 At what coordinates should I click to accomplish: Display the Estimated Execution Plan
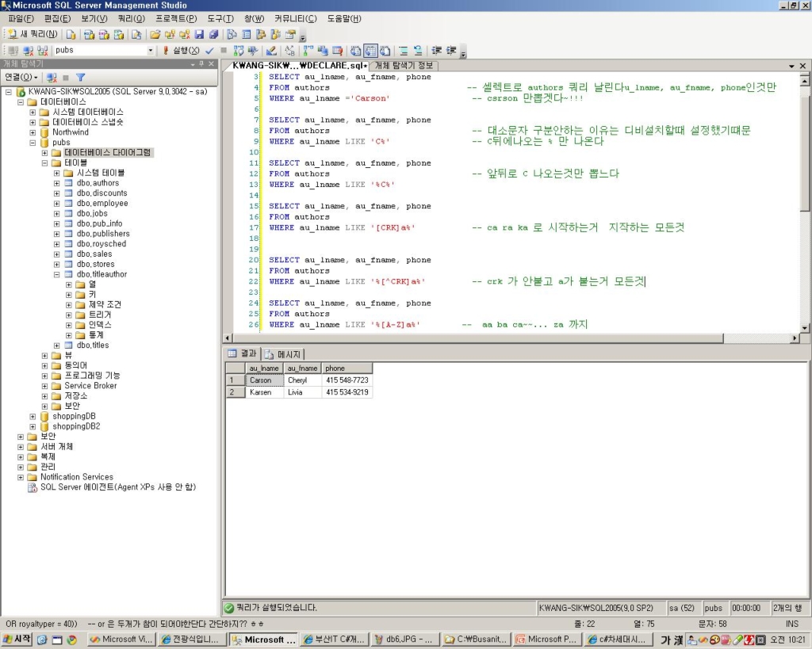tap(238, 50)
